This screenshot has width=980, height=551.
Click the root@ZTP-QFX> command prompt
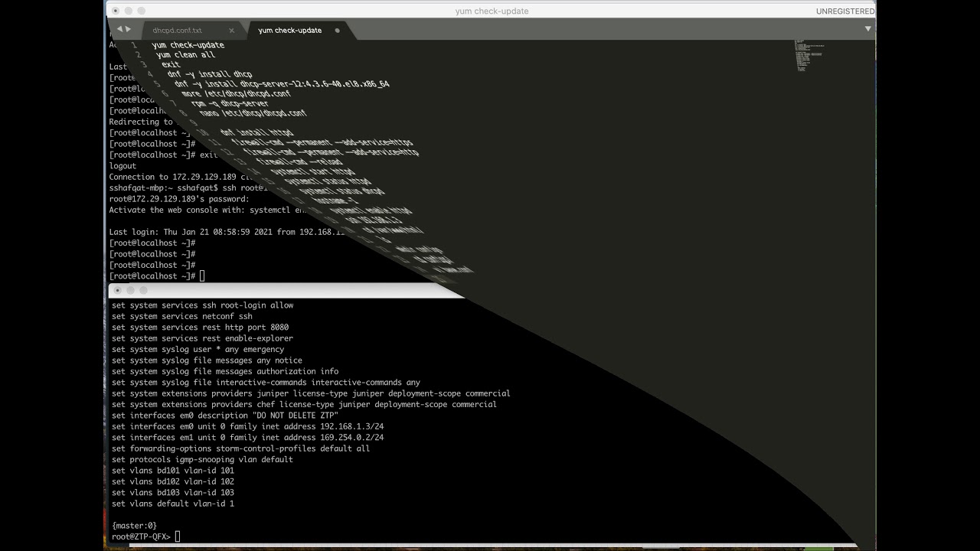tap(145, 536)
